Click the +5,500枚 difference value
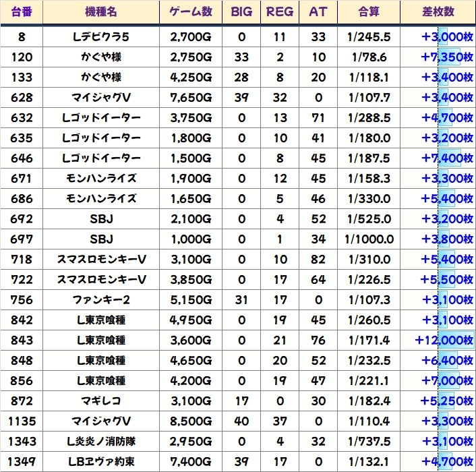The width and height of the screenshot is (476, 472). pos(447,280)
